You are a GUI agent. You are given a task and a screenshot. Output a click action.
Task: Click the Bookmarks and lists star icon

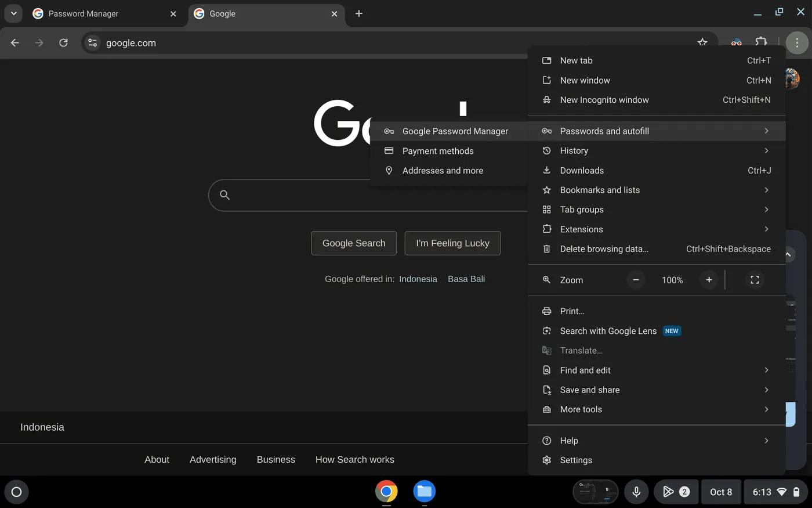[546, 190]
